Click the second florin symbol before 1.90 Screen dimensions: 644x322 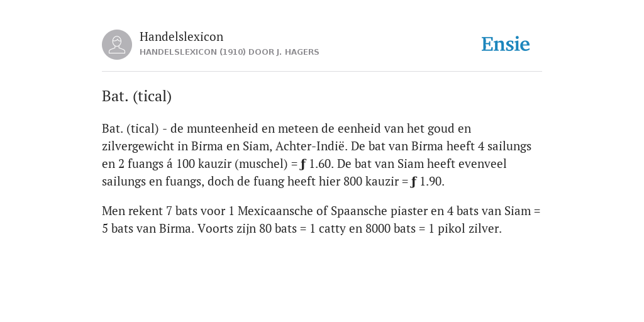414,182
